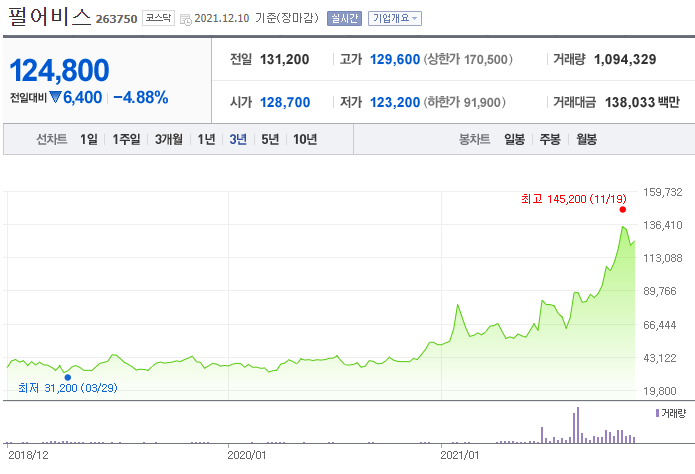Image resolution: width=695 pixels, height=474 pixels.
Task: Click the blue 최저 31,200 low marker
Action: 68,377
